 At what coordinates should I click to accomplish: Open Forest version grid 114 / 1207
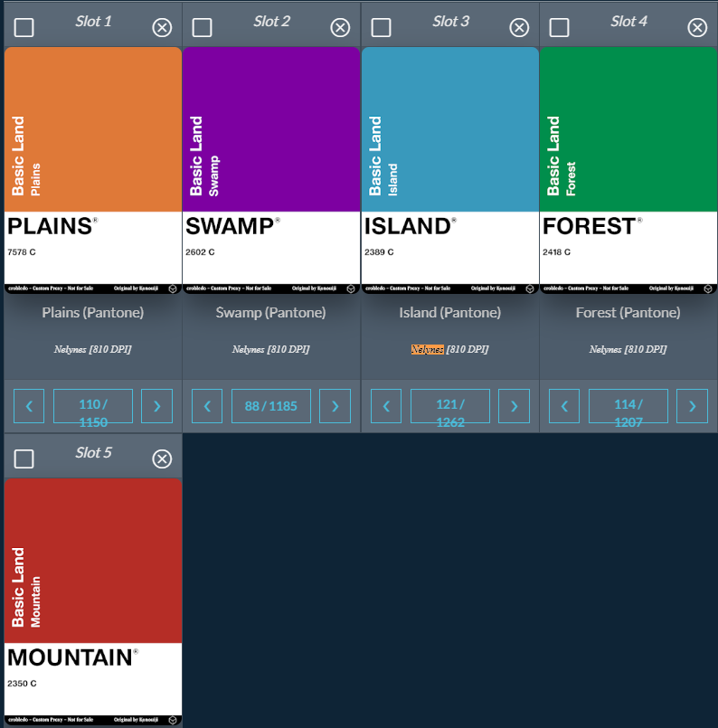pyautogui.click(x=628, y=406)
